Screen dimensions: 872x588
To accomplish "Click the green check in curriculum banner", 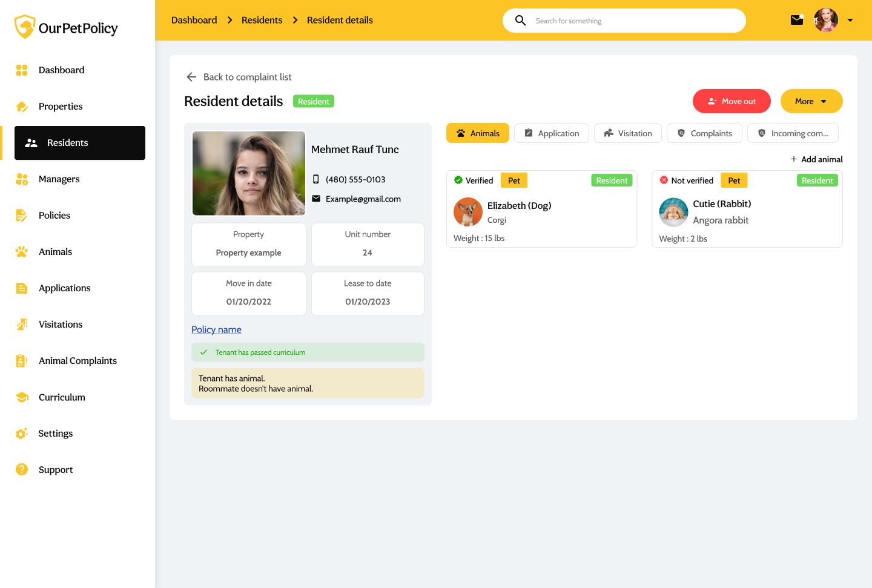I will click(x=204, y=352).
